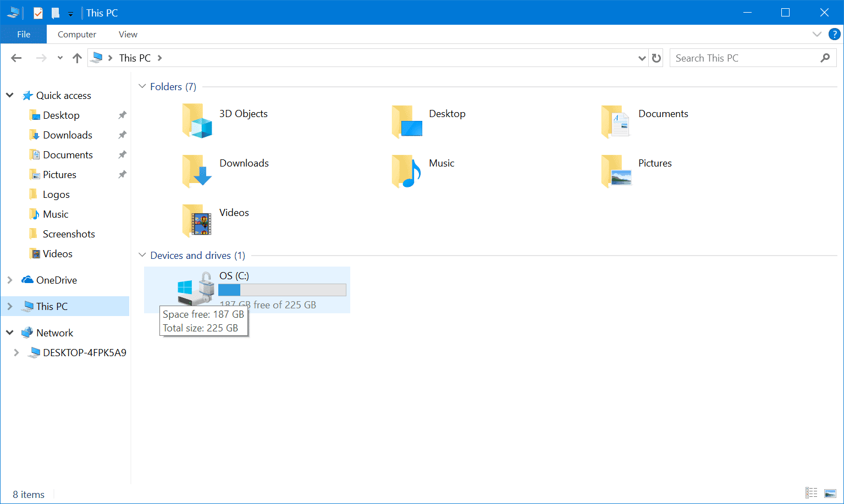Open the Pictures folder icon
This screenshot has width=844, height=504.
click(x=616, y=170)
